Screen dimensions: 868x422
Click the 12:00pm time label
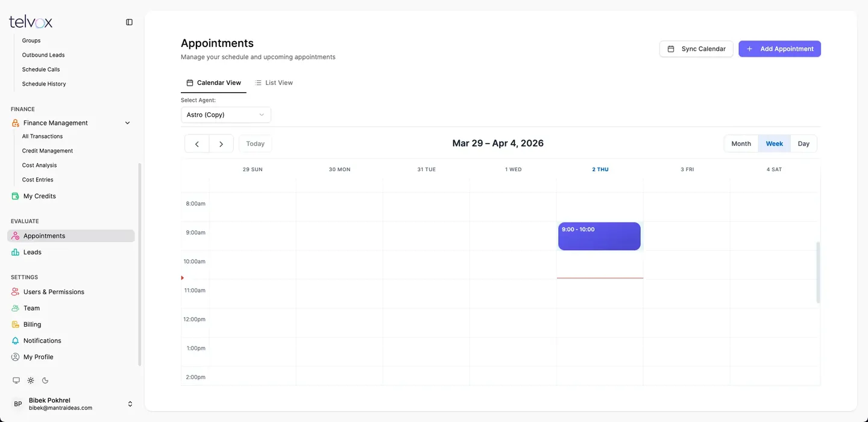pyautogui.click(x=194, y=320)
